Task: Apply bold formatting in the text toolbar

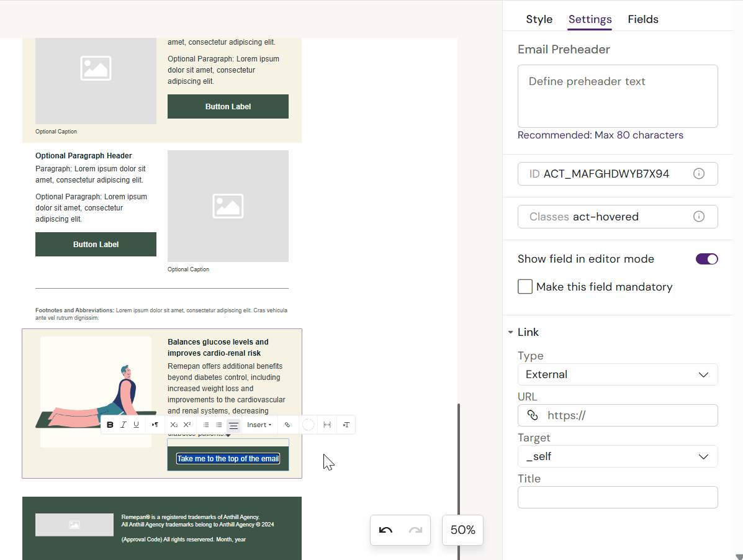Action: 110,425
